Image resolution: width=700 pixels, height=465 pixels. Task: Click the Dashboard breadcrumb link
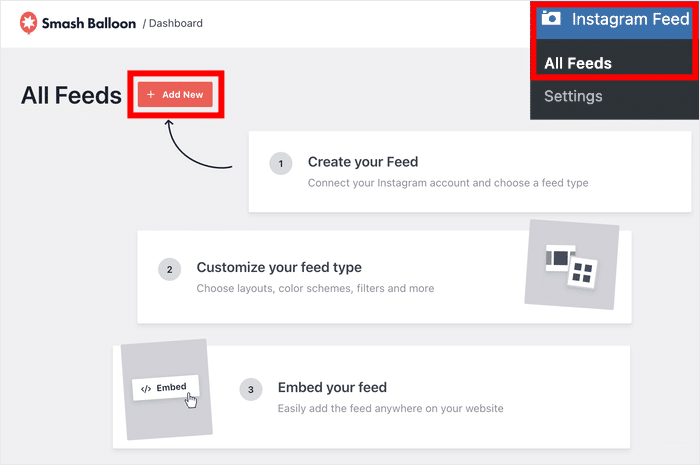click(175, 23)
